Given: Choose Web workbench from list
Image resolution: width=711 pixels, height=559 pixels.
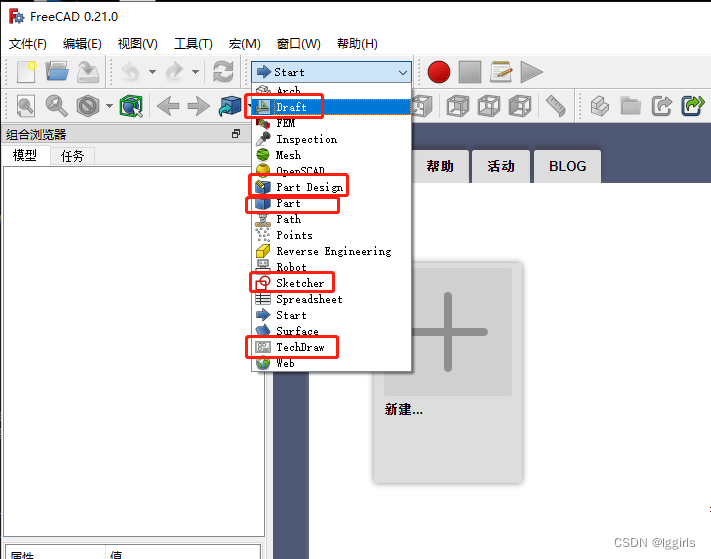Looking at the screenshot, I should [x=331, y=363].
